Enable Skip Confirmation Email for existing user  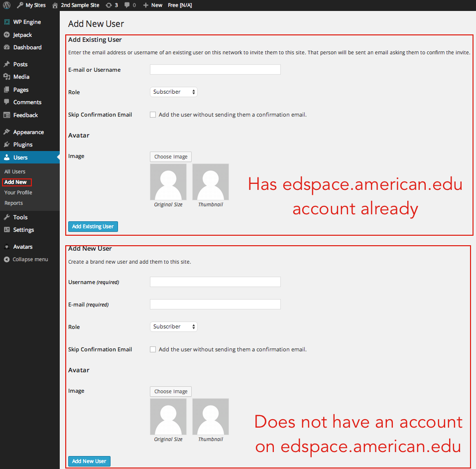[x=153, y=114]
